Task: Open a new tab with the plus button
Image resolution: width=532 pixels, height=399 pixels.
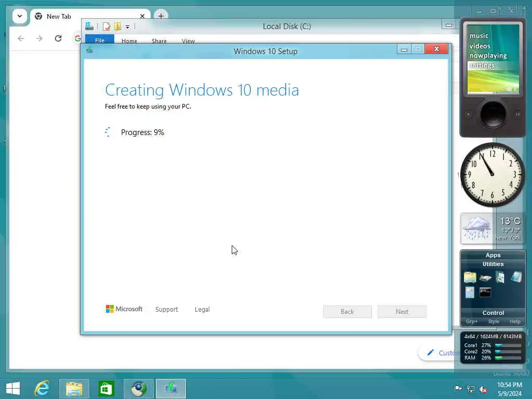Action: [x=161, y=16]
